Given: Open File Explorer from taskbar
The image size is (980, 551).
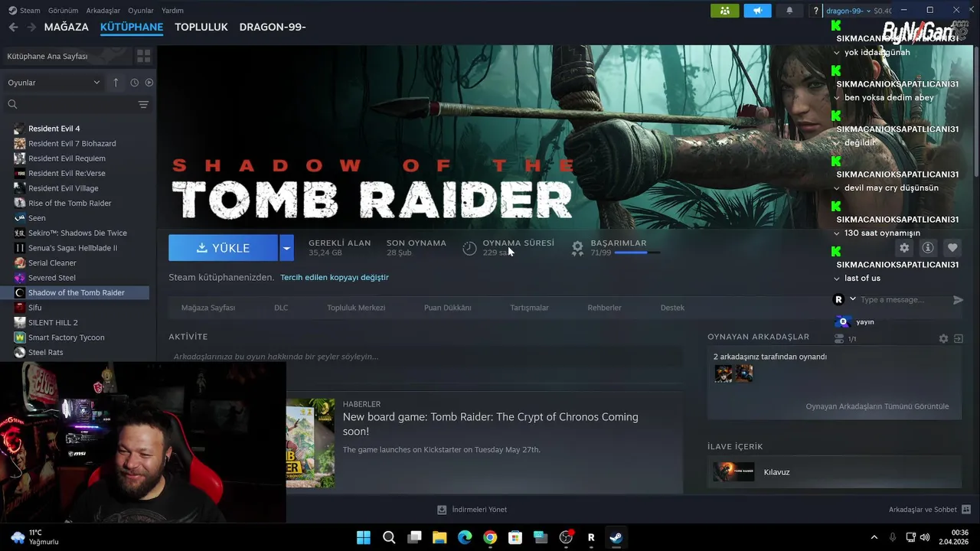Looking at the screenshot, I should pyautogui.click(x=439, y=537).
